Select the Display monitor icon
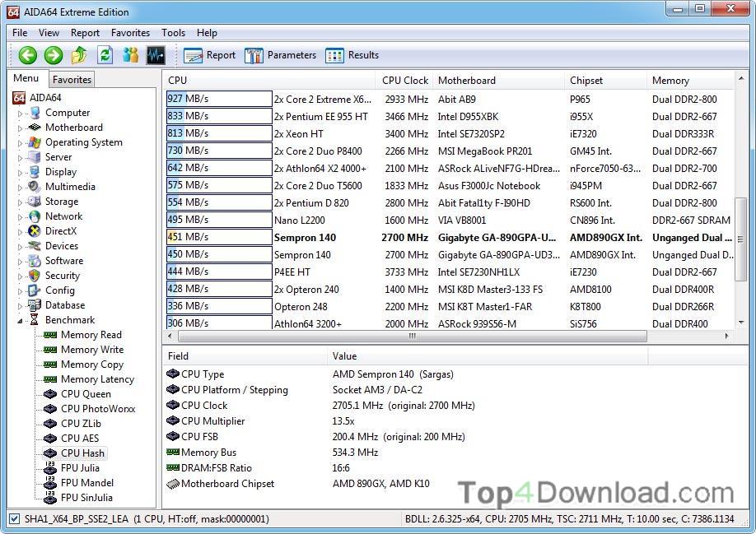The height and width of the screenshot is (534, 756). [x=35, y=172]
